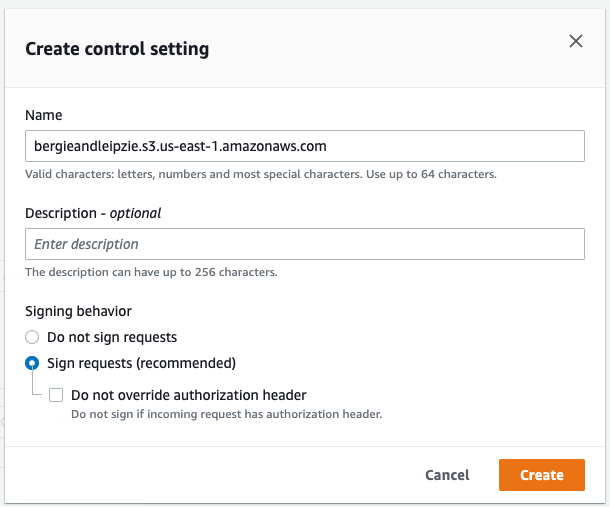Select the Do not sign requests radio button
The image size is (610, 507).
[x=33, y=338]
